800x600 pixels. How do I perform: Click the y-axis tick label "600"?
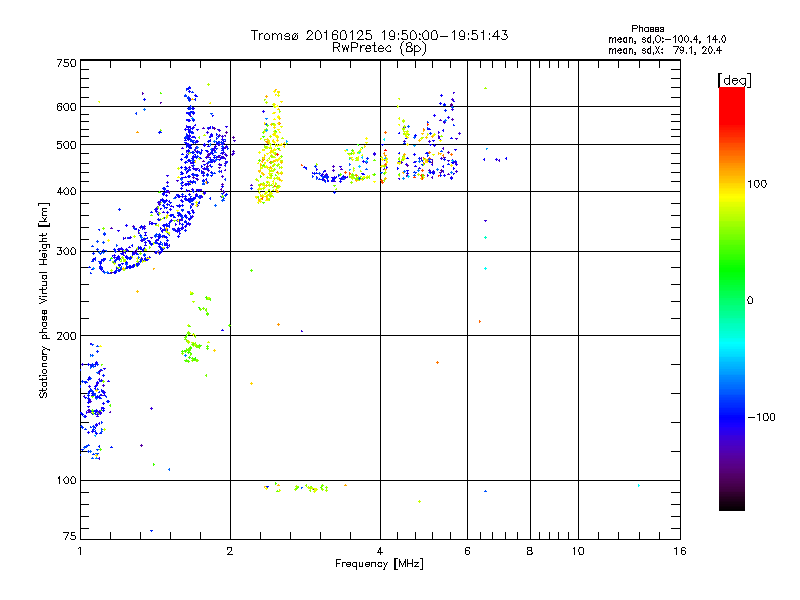coord(66,107)
